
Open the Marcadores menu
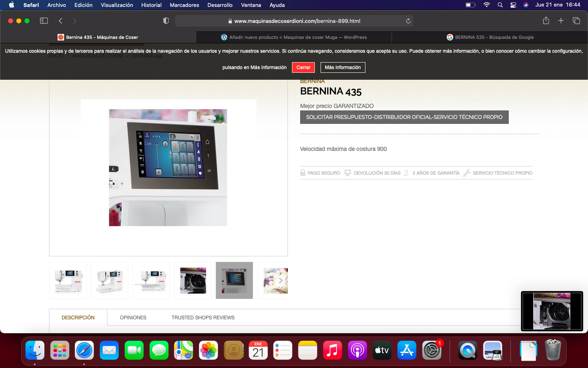coord(185,5)
